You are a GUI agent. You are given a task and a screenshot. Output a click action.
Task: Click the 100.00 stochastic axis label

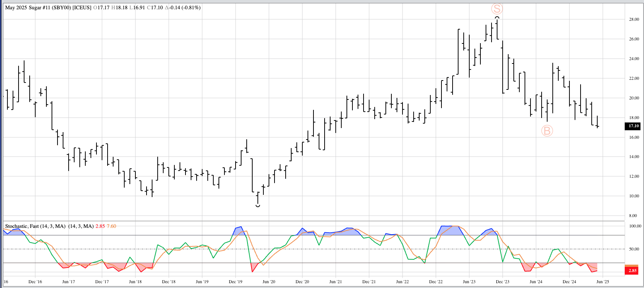point(635,226)
